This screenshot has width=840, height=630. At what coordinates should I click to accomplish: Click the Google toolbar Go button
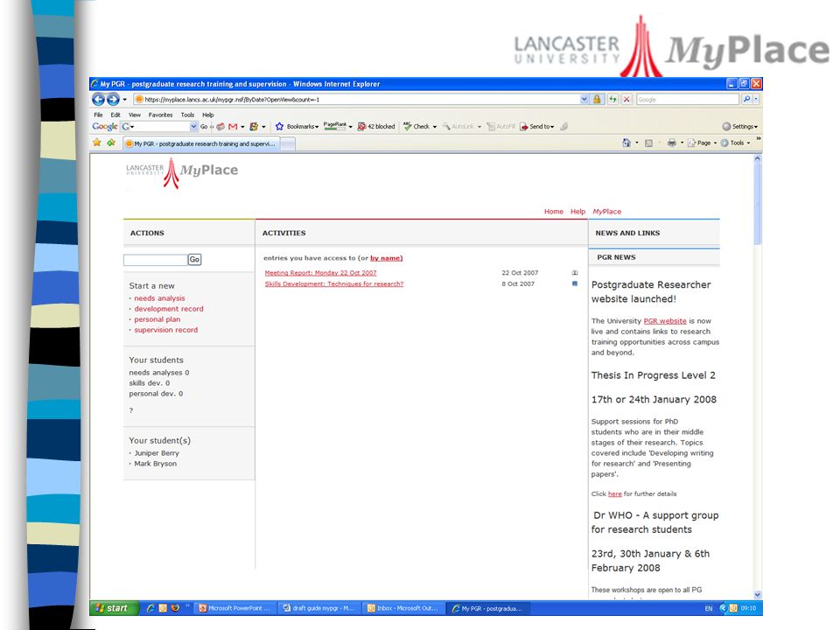204,127
